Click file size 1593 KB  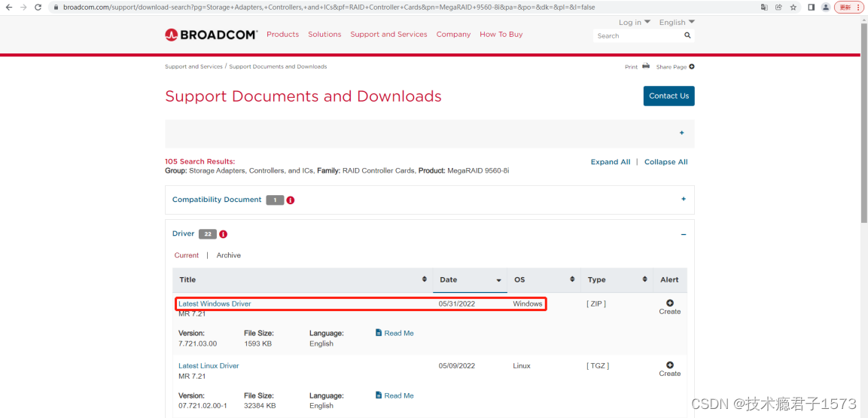(257, 343)
